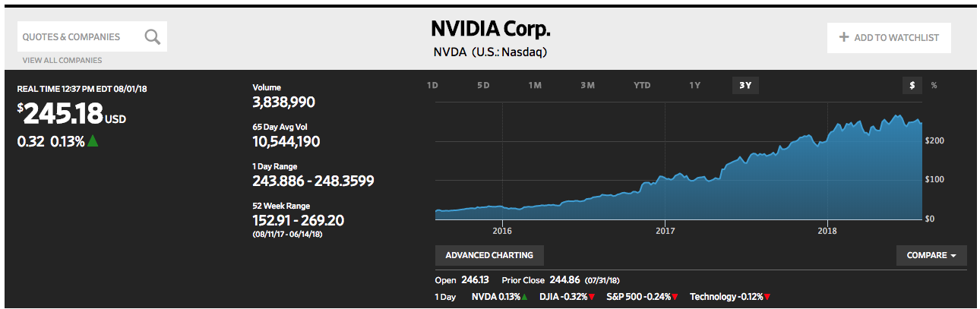
Task: Click the blue price area chart
Action: click(x=678, y=182)
